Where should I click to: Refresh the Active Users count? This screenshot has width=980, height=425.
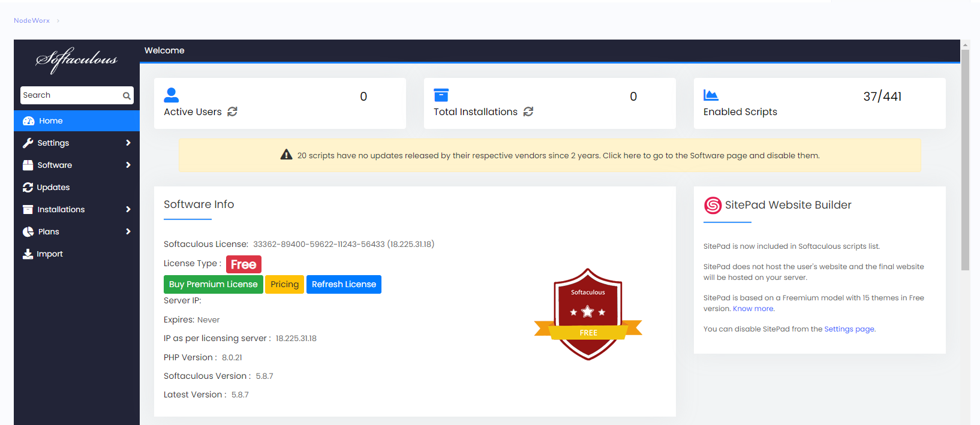tap(233, 111)
